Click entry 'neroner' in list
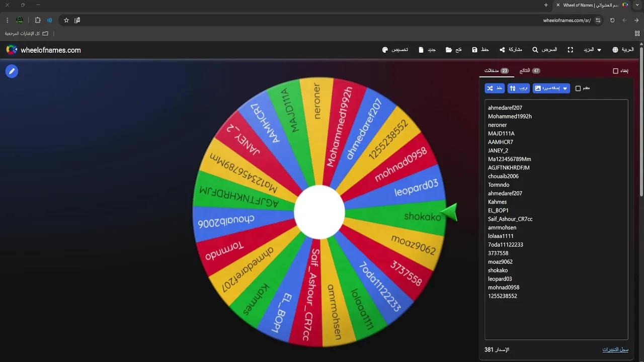This screenshot has height=362, width=644. (497, 125)
